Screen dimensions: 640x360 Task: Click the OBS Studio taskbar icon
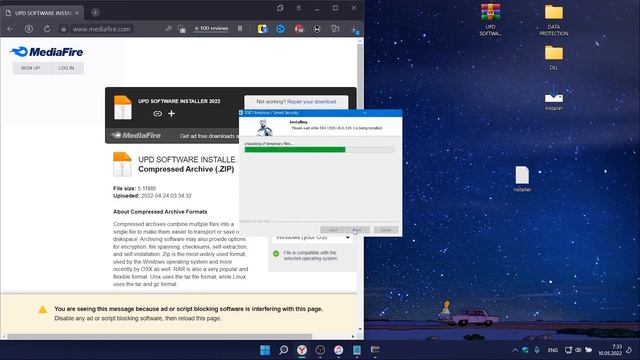320,350
